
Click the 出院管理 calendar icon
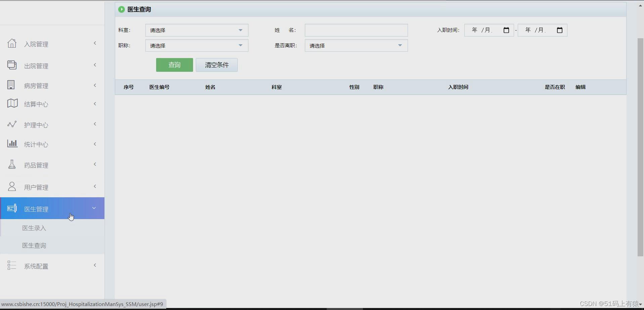(x=12, y=65)
